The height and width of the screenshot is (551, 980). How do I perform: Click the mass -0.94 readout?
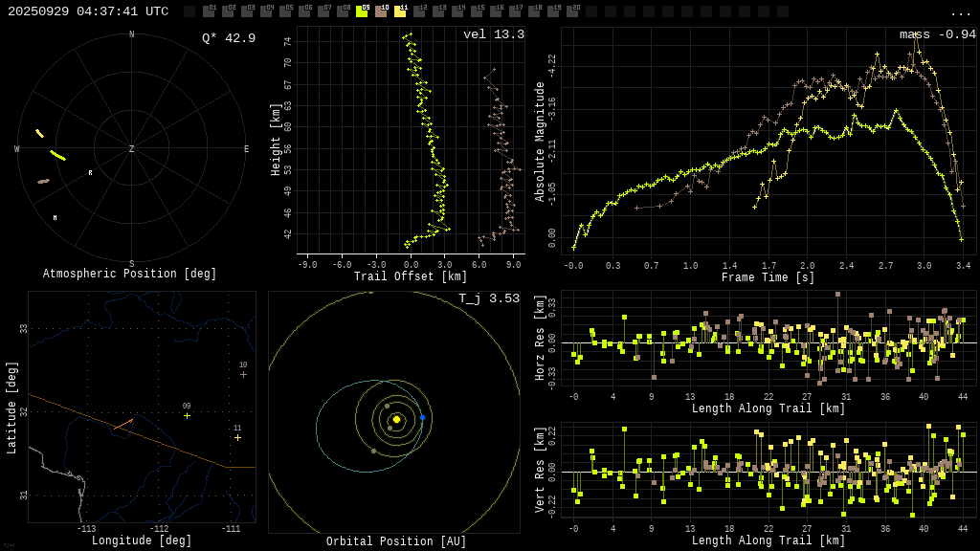coord(937,34)
